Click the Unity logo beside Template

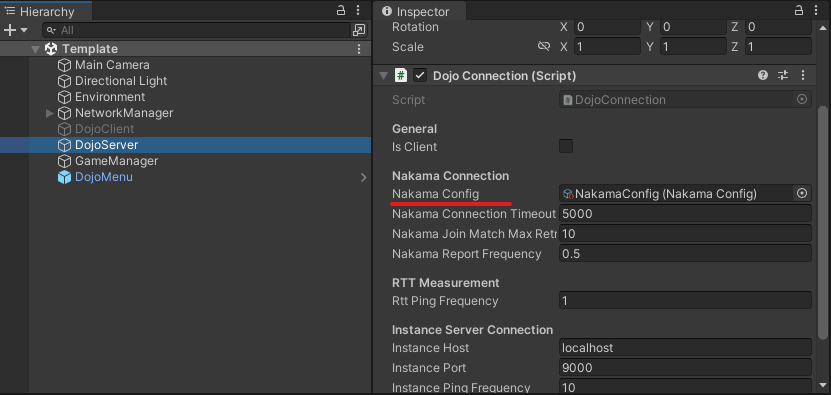click(51, 49)
